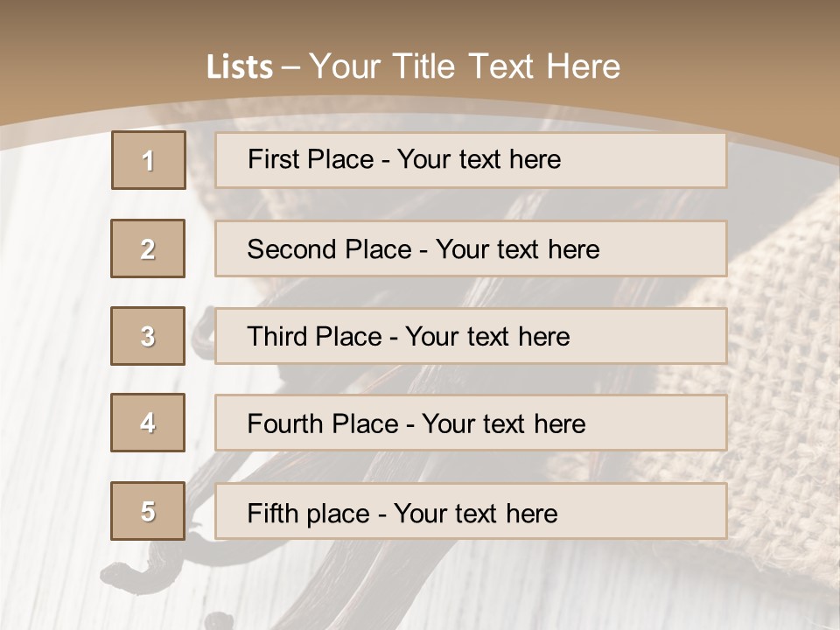Click 'Your Title Text Here' heading portion
The image size is (840, 630).
tap(465, 66)
